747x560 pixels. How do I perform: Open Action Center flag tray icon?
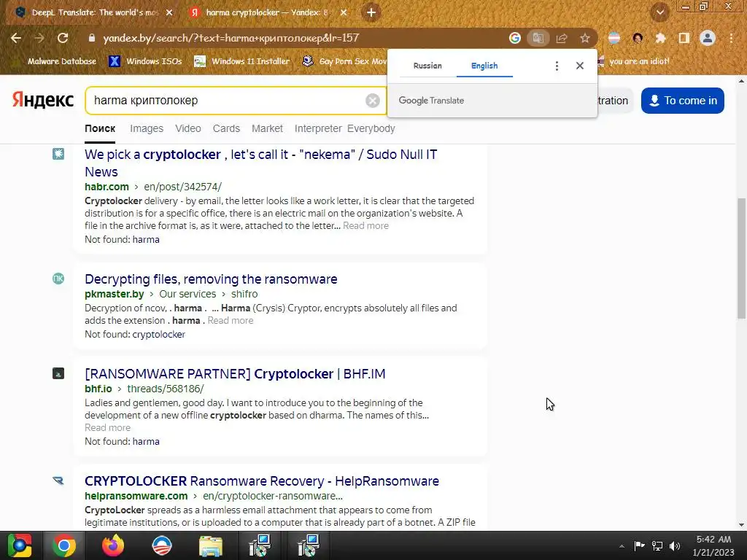[639, 545]
